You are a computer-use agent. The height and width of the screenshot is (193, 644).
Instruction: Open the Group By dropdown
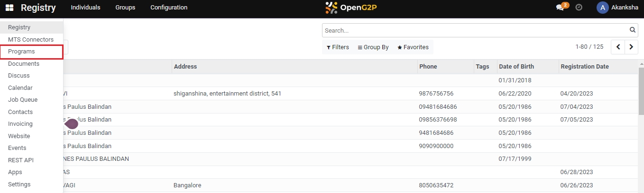tap(373, 47)
